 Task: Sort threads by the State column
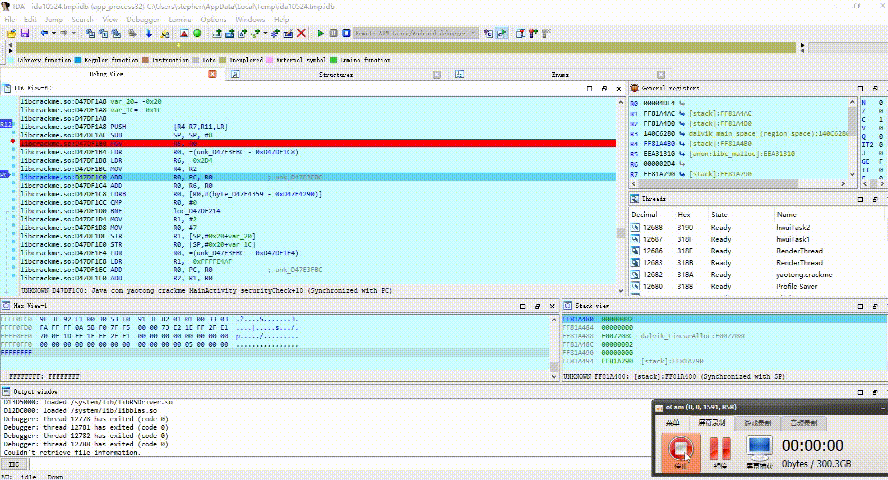coord(720,215)
